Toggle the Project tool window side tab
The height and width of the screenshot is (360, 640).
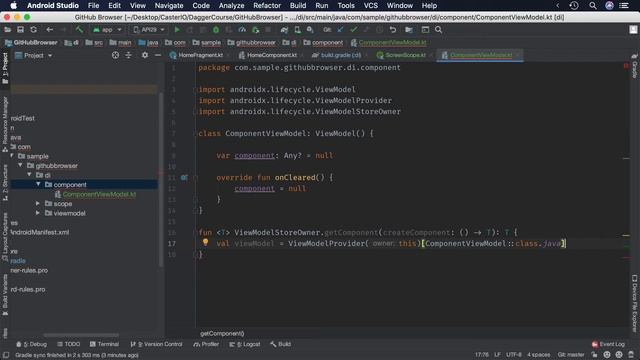point(5,68)
